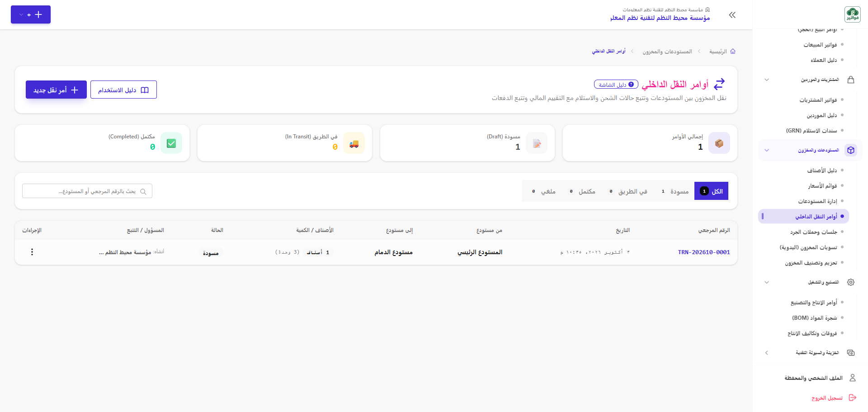Open the دليل الاستخدام guide button
The image size is (868, 412).
point(123,90)
